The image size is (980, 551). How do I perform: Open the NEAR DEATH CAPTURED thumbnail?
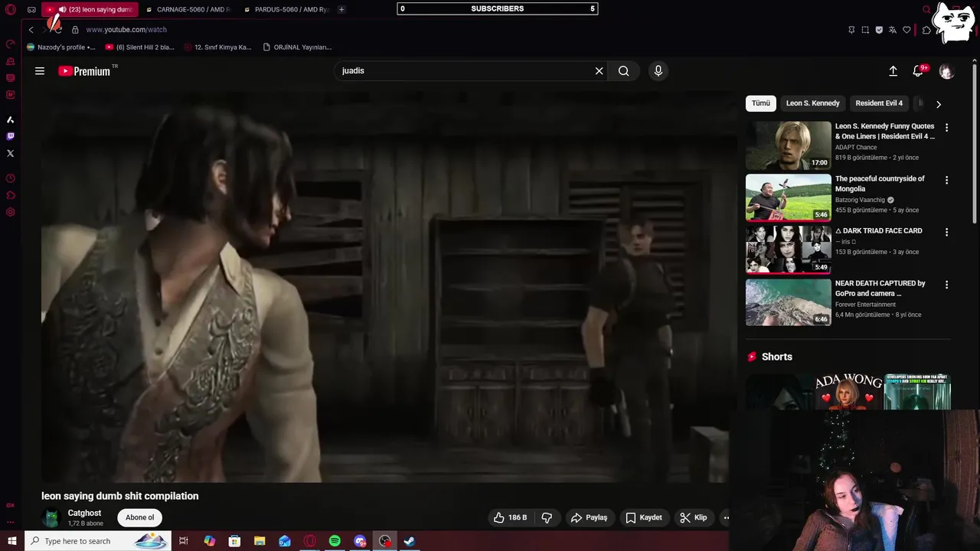click(x=788, y=302)
